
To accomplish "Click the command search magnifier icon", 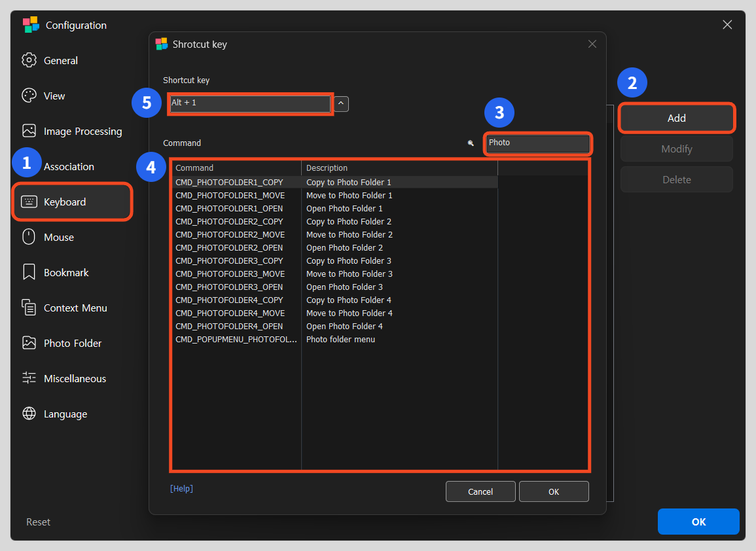I will click(471, 143).
